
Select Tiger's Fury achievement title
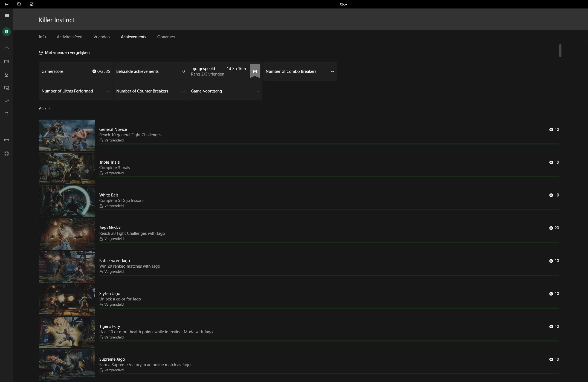pos(109,326)
